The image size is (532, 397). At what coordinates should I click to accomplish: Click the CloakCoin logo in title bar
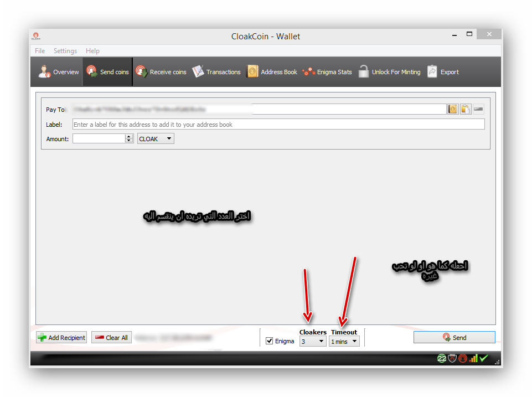coord(36,36)
